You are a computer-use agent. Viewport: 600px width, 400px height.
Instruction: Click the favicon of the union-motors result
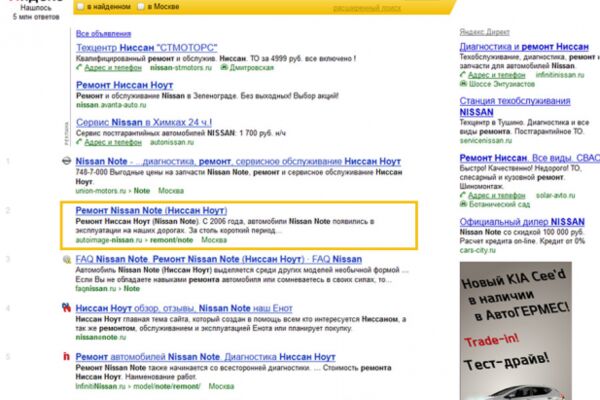tap(67, 161)
